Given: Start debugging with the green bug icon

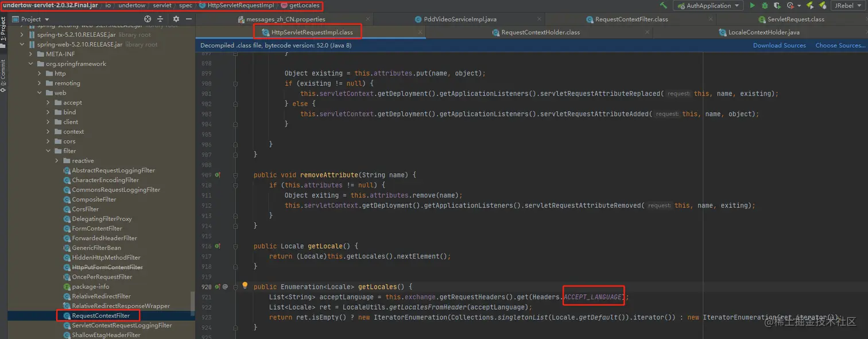Looking at the screenshot, I should [765, 5].
